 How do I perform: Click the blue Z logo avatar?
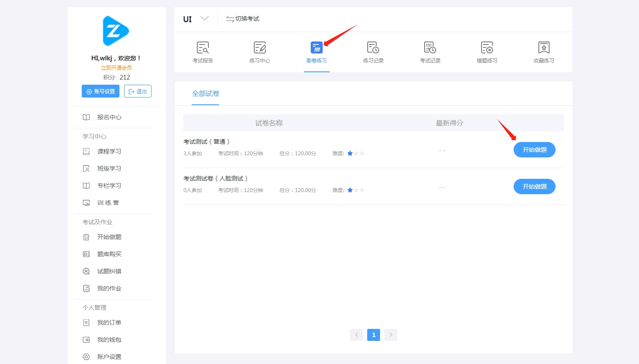[116, 31]
